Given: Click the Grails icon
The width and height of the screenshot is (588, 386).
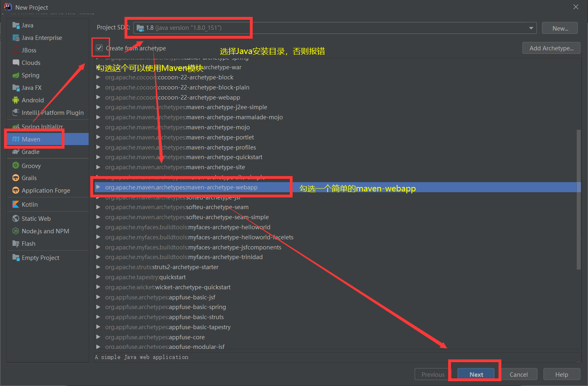Looking at the screenshot, I should tap(16, 178).
